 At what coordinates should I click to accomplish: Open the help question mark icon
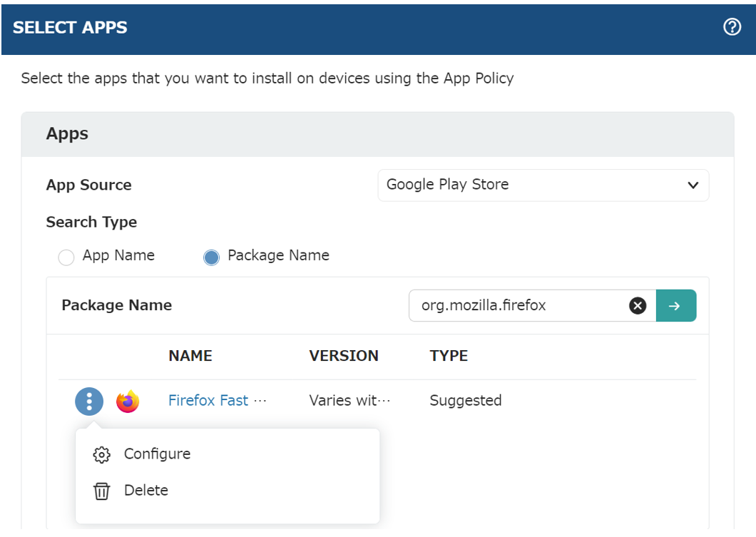tap(732, 28)
